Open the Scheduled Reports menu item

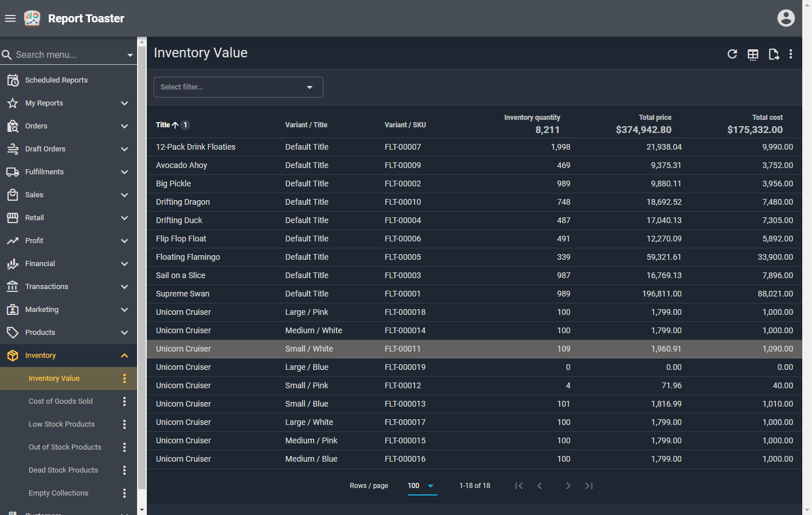click(56, 80)
